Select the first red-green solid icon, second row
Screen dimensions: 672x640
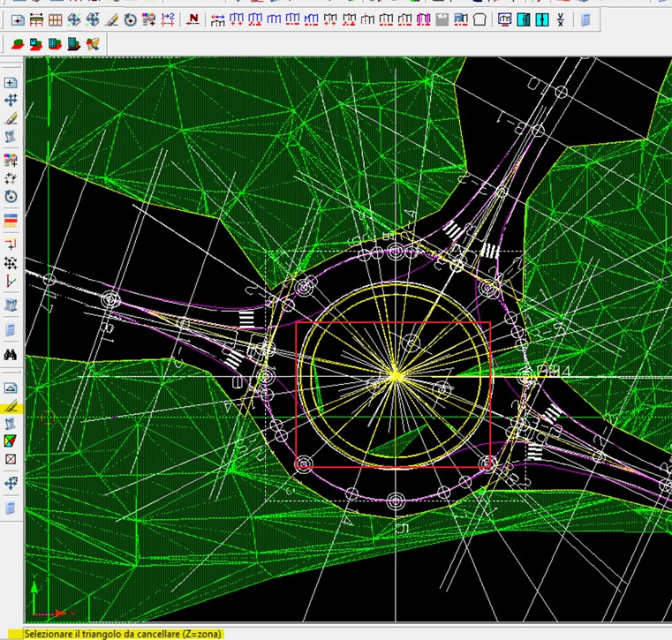click(18, 42)
